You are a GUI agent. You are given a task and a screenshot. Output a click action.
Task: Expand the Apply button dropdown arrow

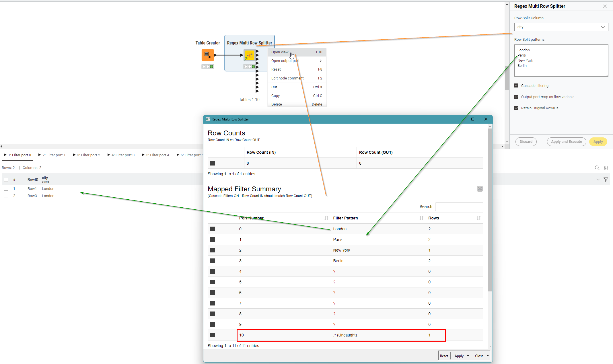pos(468,356)
